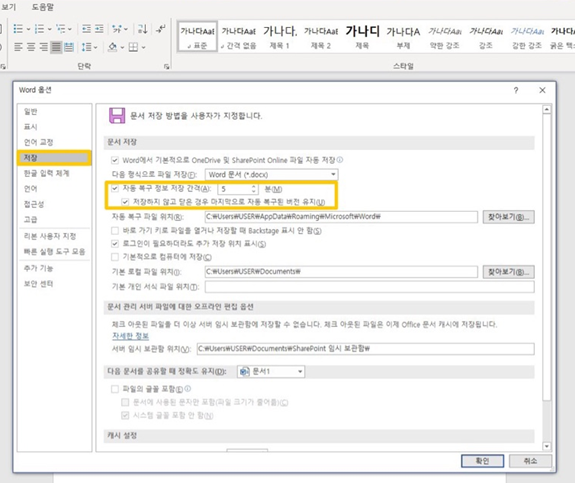Viewport: 575px width, 483px height.
Task: Open multilevel list dropdown arrow
Action: (x=70, y=29)
